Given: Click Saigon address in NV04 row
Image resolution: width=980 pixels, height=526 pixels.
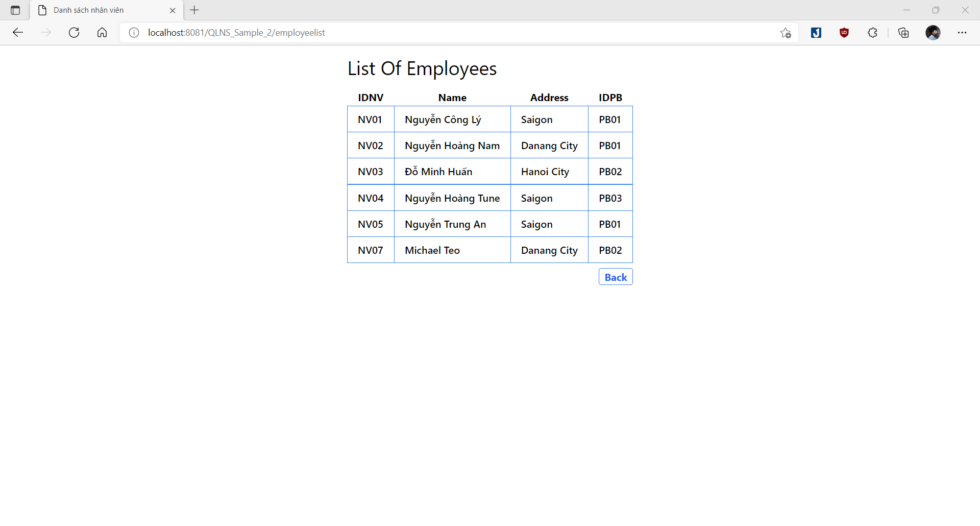Looking at the screenshot, I should click(x=549, y=198).
